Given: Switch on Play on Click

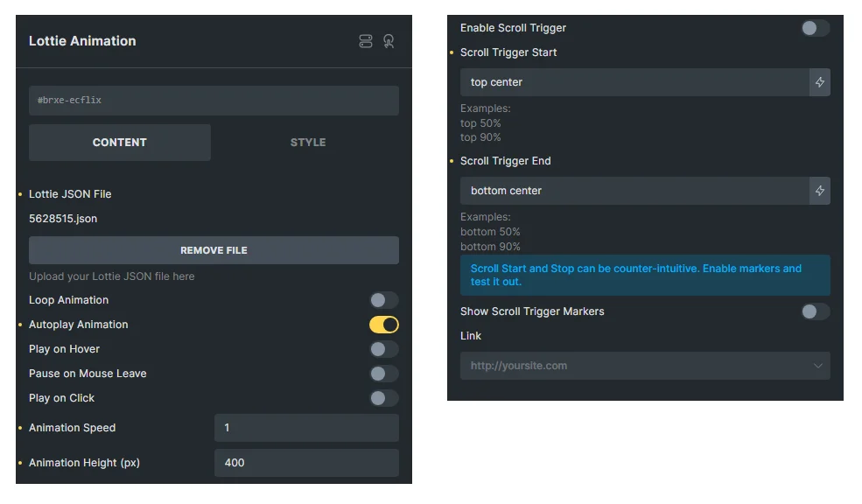Looking at the screenshot, I should pos(383,398).
